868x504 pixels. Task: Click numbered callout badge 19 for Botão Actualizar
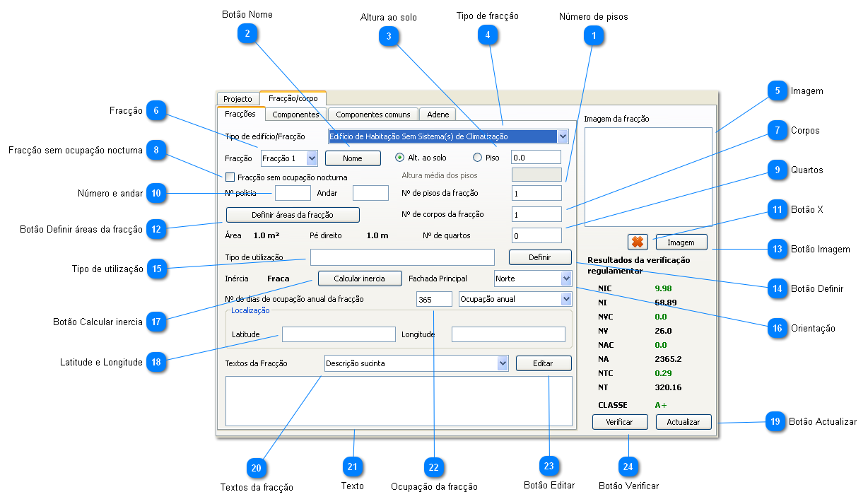point(775,422)
